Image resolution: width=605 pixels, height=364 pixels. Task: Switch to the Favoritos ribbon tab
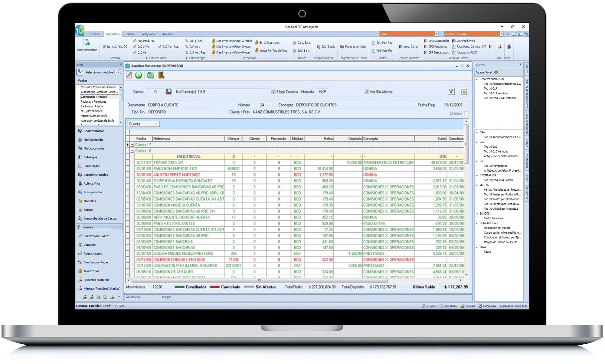(x=95, y=34)
